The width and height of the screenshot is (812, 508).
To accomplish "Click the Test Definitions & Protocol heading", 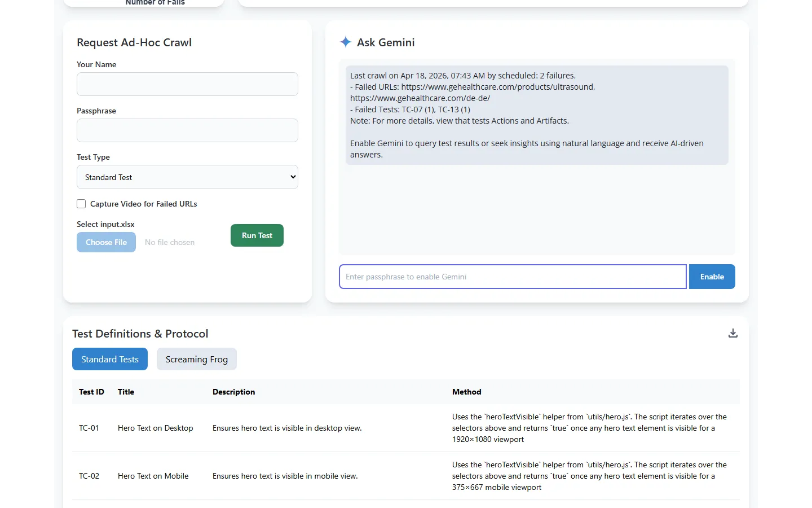I will [x=140, y=334].
